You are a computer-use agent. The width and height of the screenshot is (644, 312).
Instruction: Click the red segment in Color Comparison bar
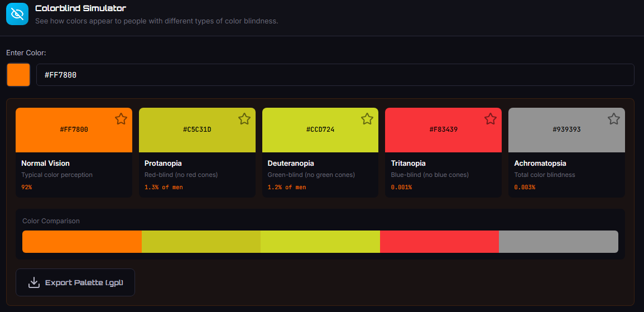click(439, 242)
